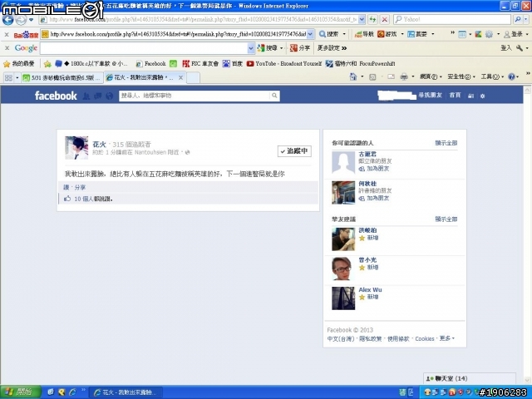Click the Windows 開始 Start button
Viewport: 532px width, 399px height.
pyautogui.click(x=20, y=392)
